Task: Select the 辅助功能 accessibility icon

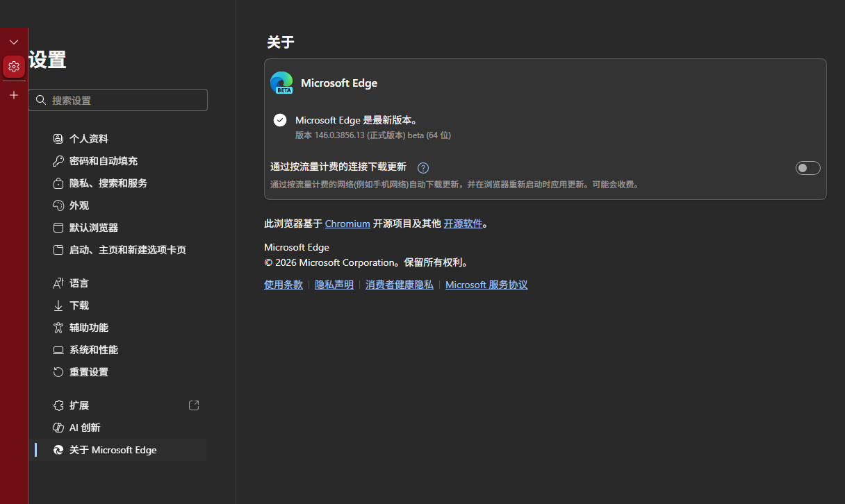Action: pos(58,327)
